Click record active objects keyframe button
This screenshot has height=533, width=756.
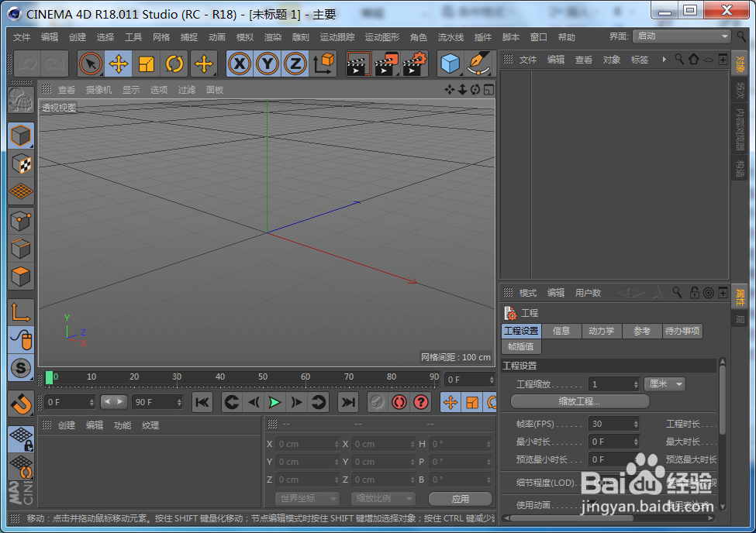point(377,402)
